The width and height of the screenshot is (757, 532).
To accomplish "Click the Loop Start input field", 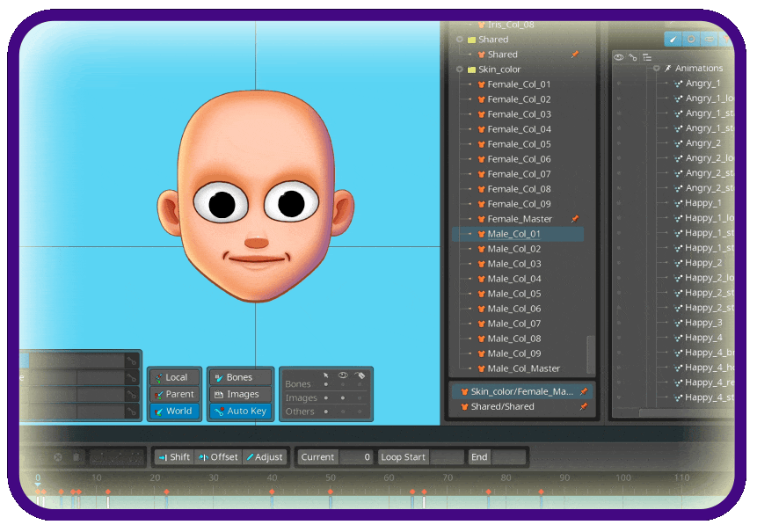I will [x=447, y=457].
